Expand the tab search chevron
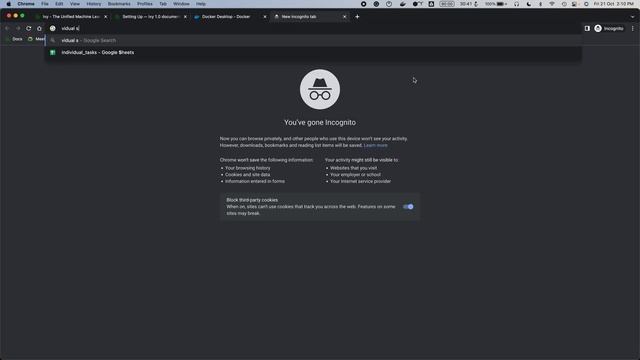The width and height of the screenshot is (640, 360). [632, 17]
